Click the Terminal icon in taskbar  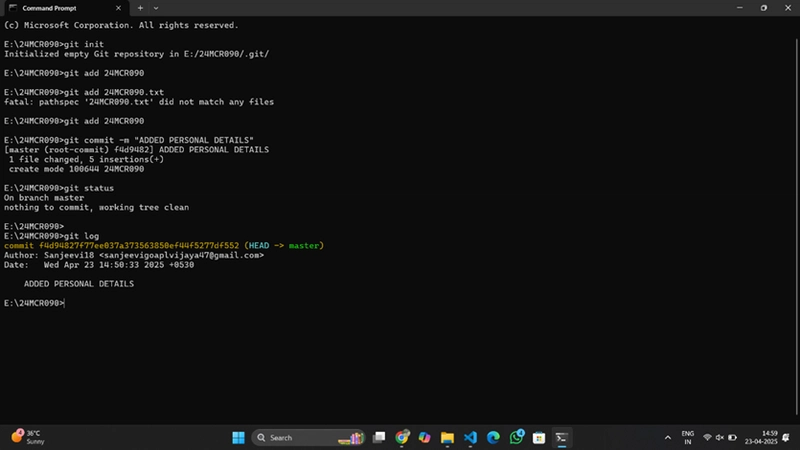click(x=562, y=438)
